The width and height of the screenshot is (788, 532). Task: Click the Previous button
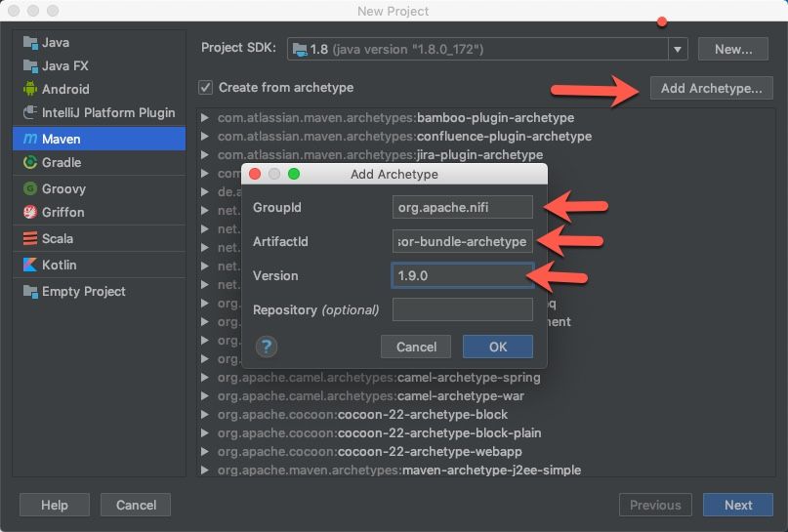point(655,505)
